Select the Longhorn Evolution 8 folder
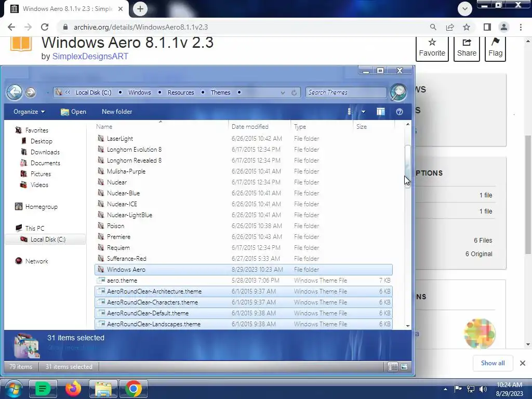This screenshot has height=399, width=532. [x=244, y=149]
